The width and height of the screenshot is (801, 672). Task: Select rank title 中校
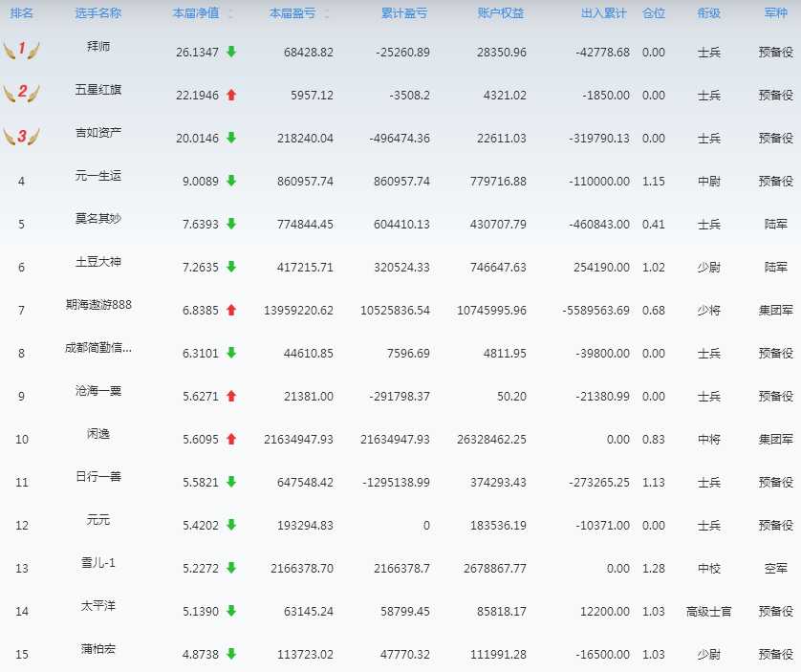[x=709, y=568]
